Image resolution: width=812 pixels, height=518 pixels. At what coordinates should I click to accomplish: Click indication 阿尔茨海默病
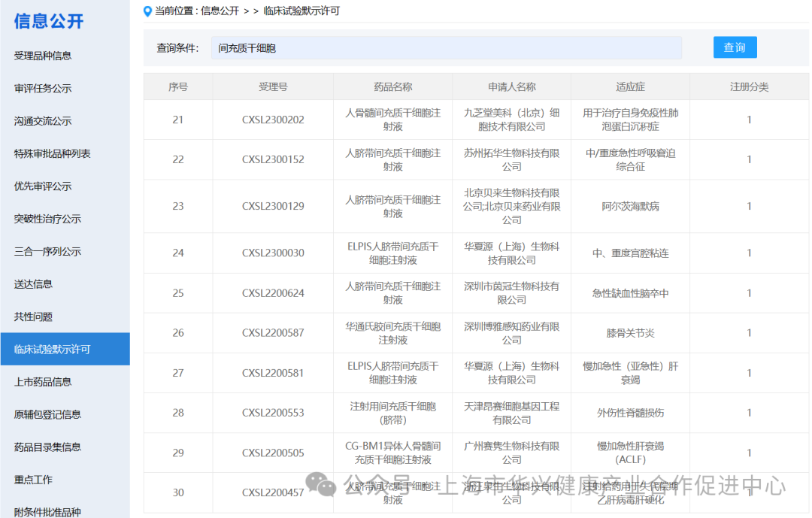click(630, 206)
